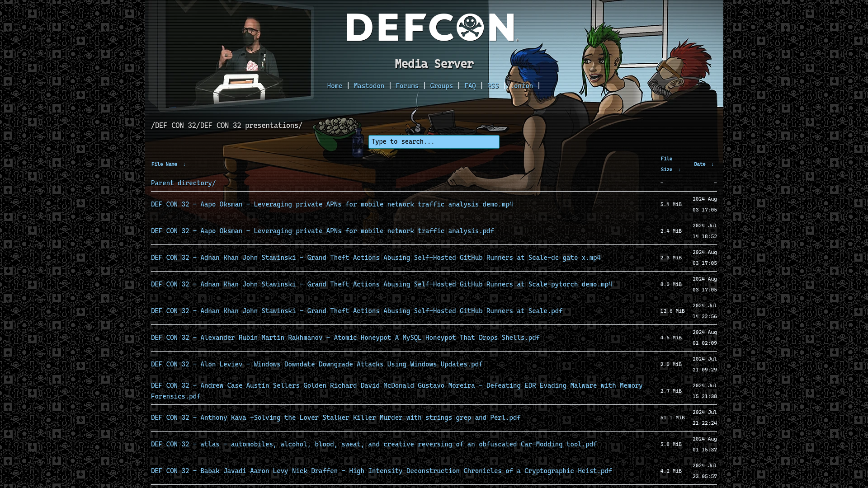868x488 pixels.
Task: Open Alon Leviev Windows Downgrade PDF
Action: tap(316, 364)
